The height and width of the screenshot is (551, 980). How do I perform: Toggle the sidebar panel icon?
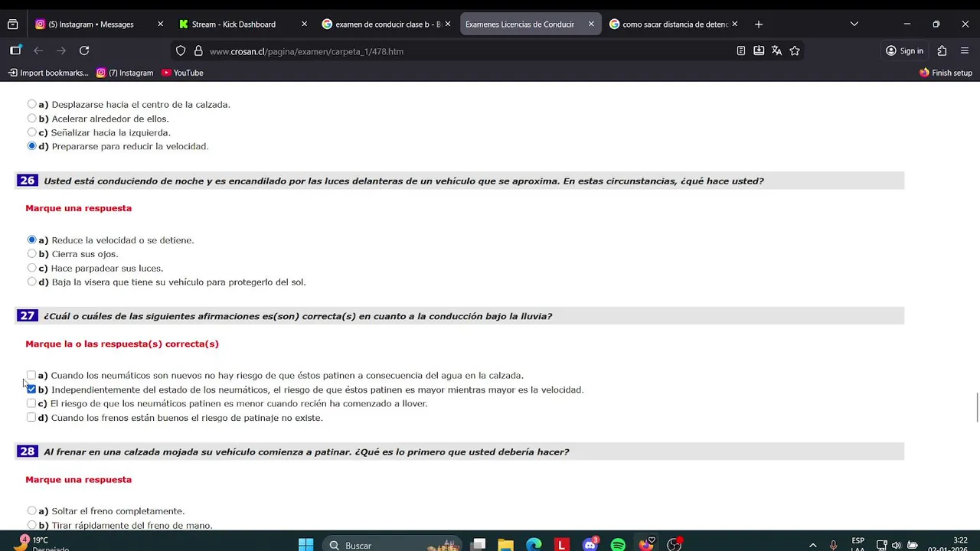[15, 51]
